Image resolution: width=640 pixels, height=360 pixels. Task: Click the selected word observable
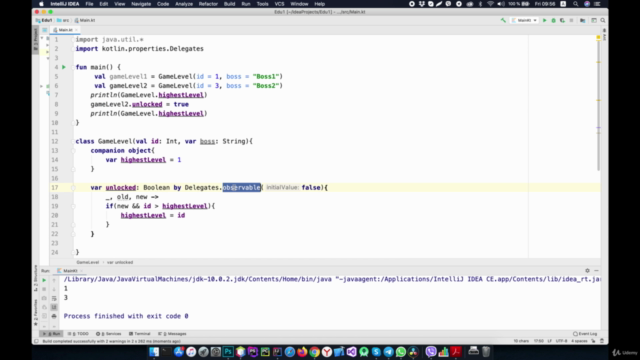241,188
